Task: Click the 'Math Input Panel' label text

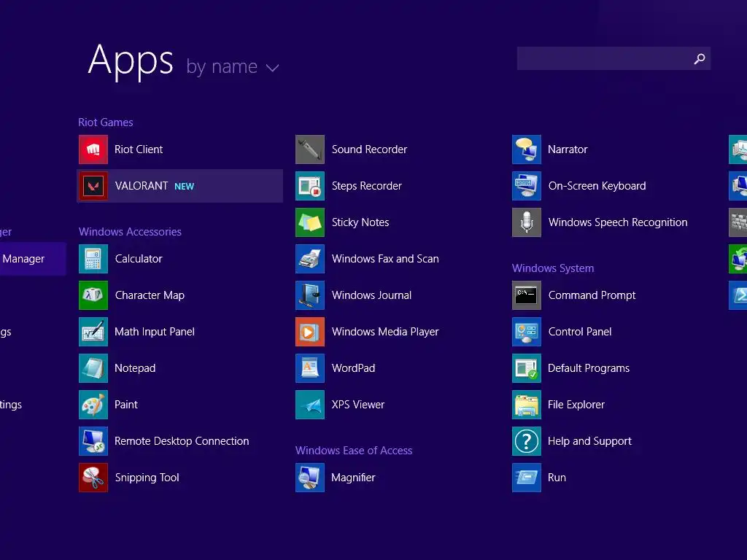Action: (x=155, y=332)
